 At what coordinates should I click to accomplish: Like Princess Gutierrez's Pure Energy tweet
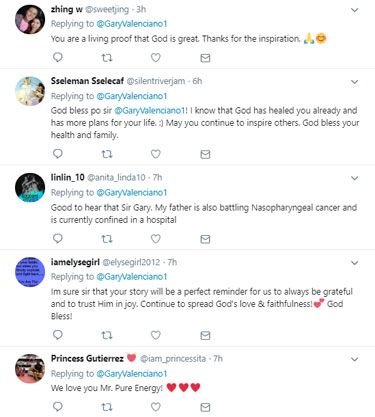pyautogui.click(x=156, y=407)
